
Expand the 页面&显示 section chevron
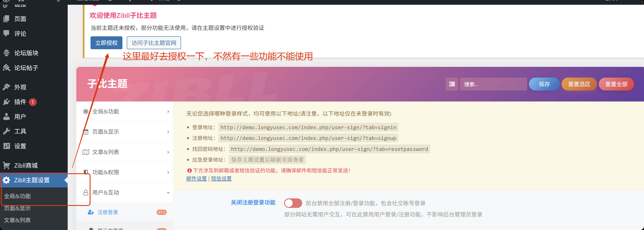[168, 132]
